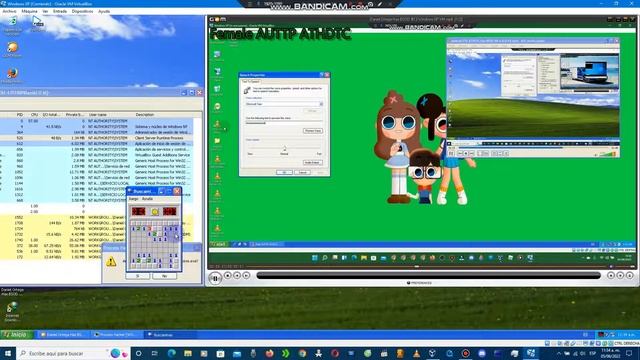Click Cancel in the Speech Properties dialog
The height and width of the screenshot is (360, 640).
point(302,172)
